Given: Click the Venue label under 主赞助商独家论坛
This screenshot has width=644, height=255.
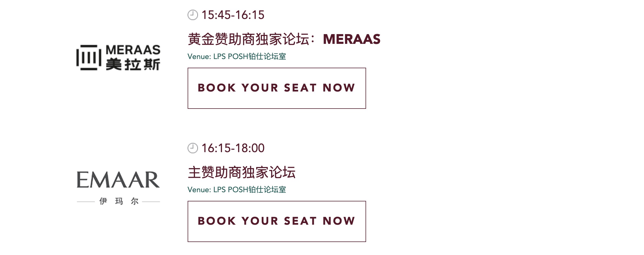Looking at the screenshot, I should pyautogui.click(x=199, y=189).
